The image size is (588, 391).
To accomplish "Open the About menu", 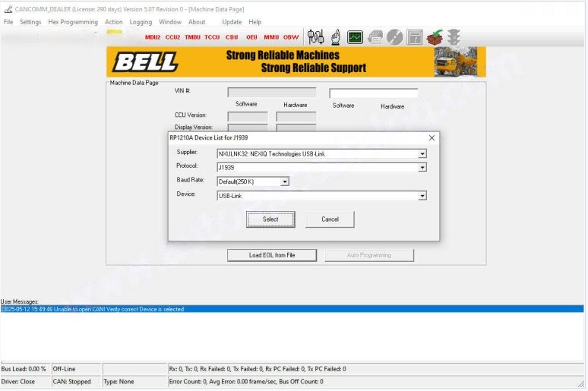I will coord(197,22).
